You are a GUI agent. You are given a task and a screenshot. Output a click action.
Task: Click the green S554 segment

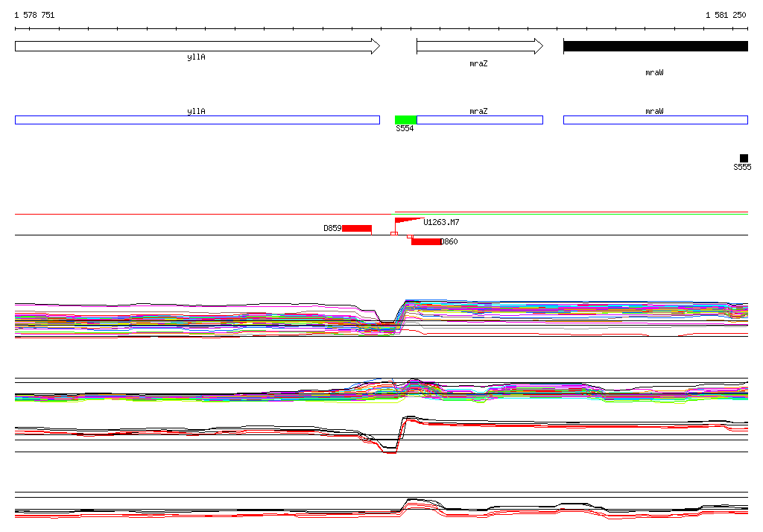(405, 120)
